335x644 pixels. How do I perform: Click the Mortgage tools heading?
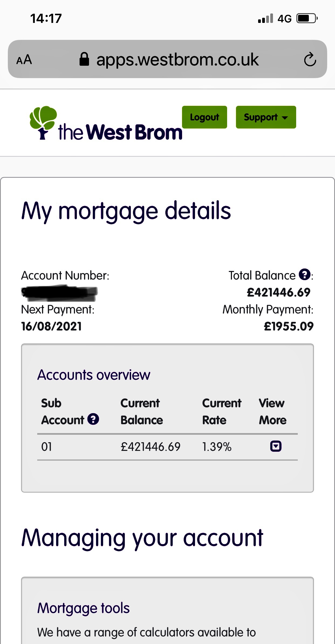tap(83, 608)
